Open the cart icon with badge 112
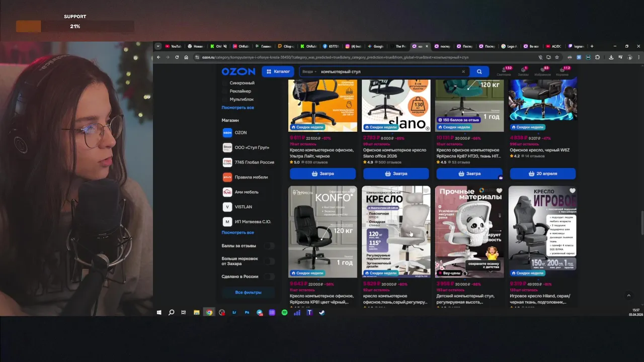 pos(562,71)
